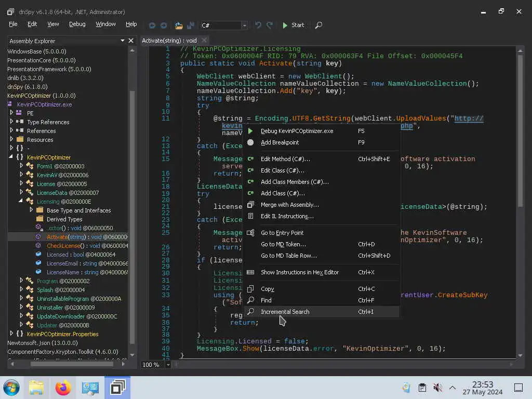Choose Show Instructions in Hex Editor
532x399 pixels.
[x=321, y=272]
